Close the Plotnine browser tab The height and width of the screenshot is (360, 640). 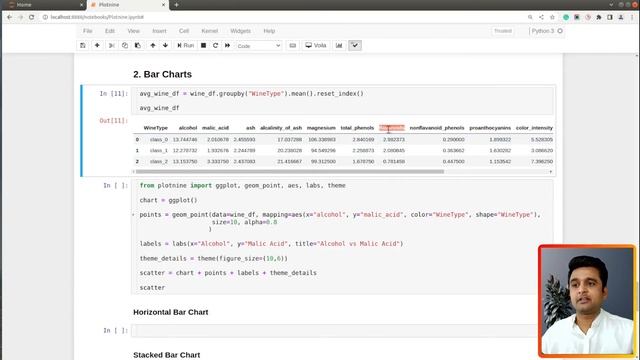163,5
